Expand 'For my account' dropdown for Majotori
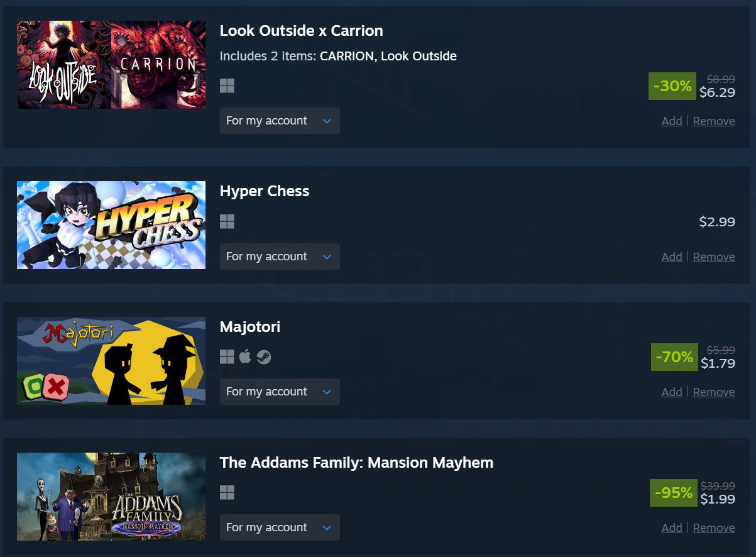The image size is (756, 557). coord(280,392)
